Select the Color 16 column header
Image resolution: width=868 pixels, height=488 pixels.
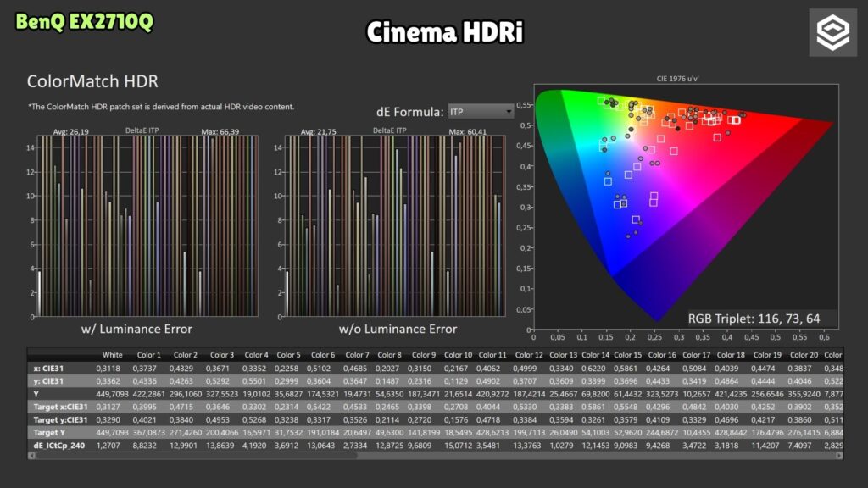coord(662,355)
